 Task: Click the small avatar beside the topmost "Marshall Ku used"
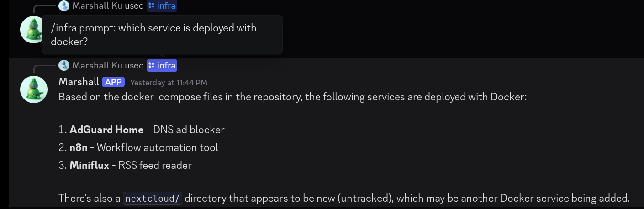[64, 6]
